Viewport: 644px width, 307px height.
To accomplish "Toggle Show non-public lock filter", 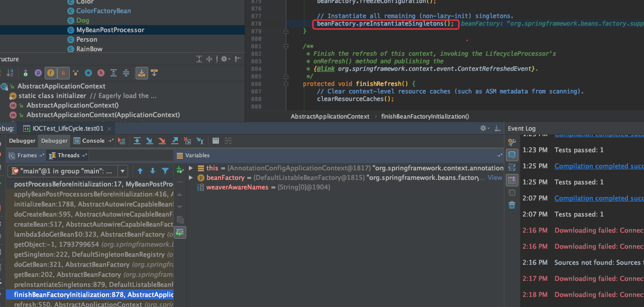I will [x=63, y=73].
